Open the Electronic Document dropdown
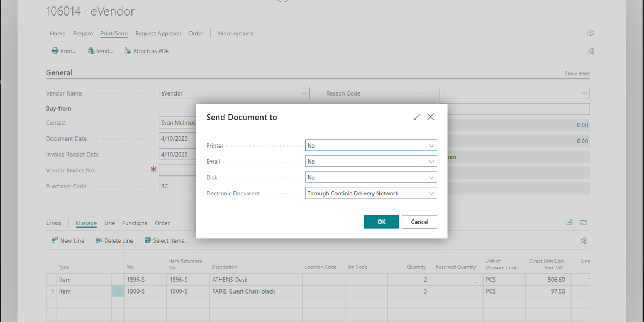 [371, 193]
